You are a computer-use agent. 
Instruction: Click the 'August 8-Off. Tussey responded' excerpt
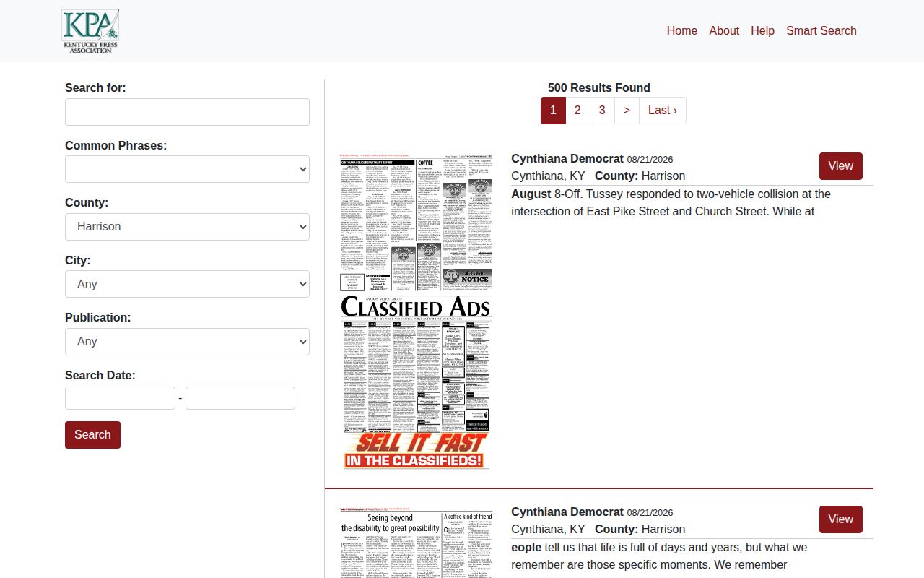click(671, 203)
